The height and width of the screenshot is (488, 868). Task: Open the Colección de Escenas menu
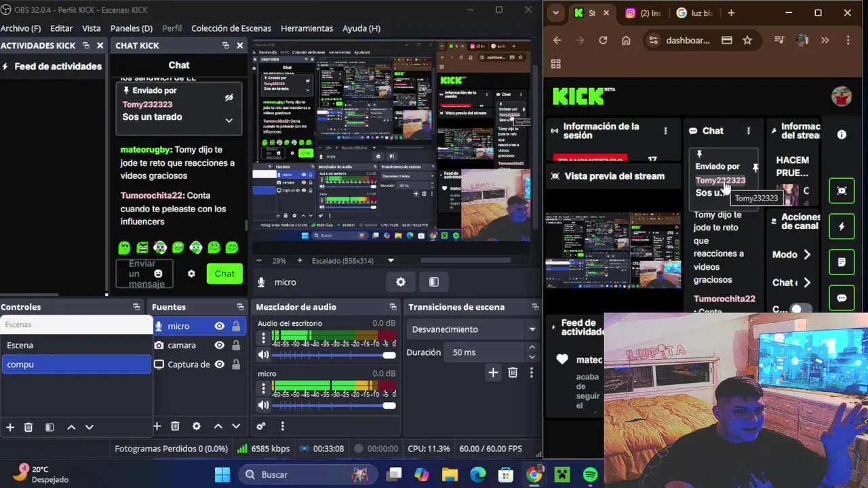click(231, 28)
